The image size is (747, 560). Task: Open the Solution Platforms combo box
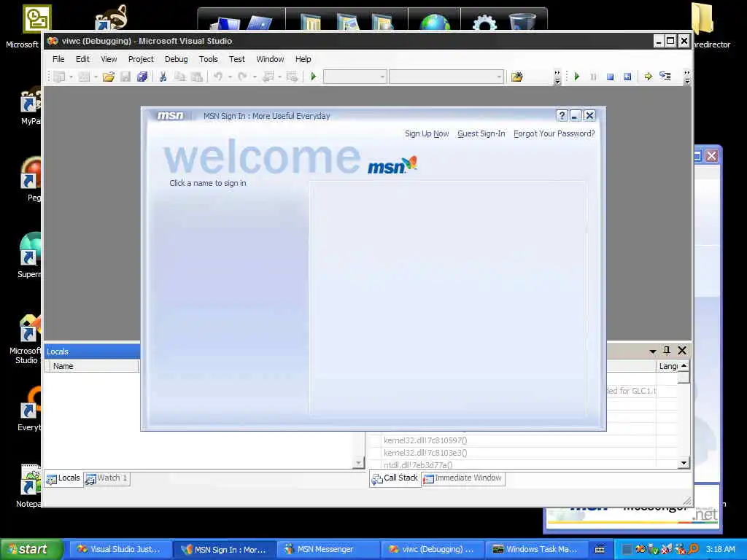tap(446, 77)
